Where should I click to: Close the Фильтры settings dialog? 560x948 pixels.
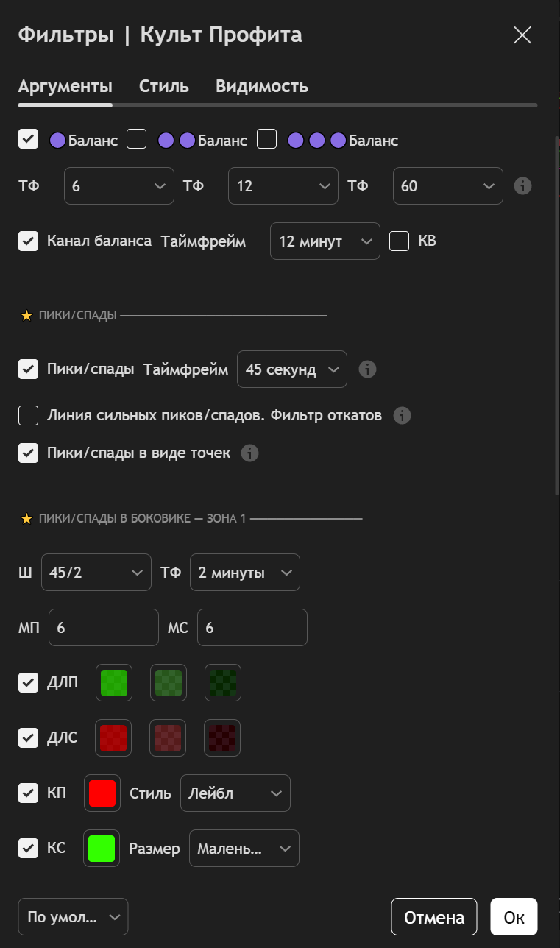[x=522, y=35]
